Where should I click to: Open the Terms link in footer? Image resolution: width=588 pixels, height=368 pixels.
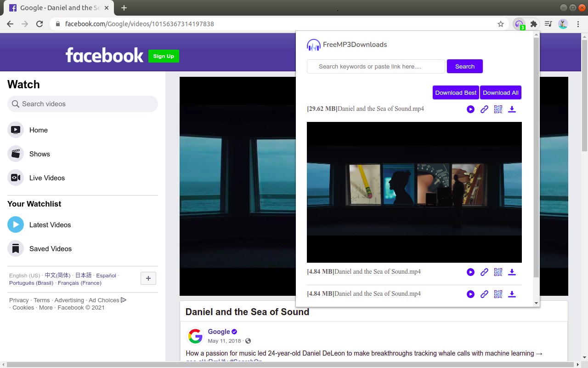[42, 300]
